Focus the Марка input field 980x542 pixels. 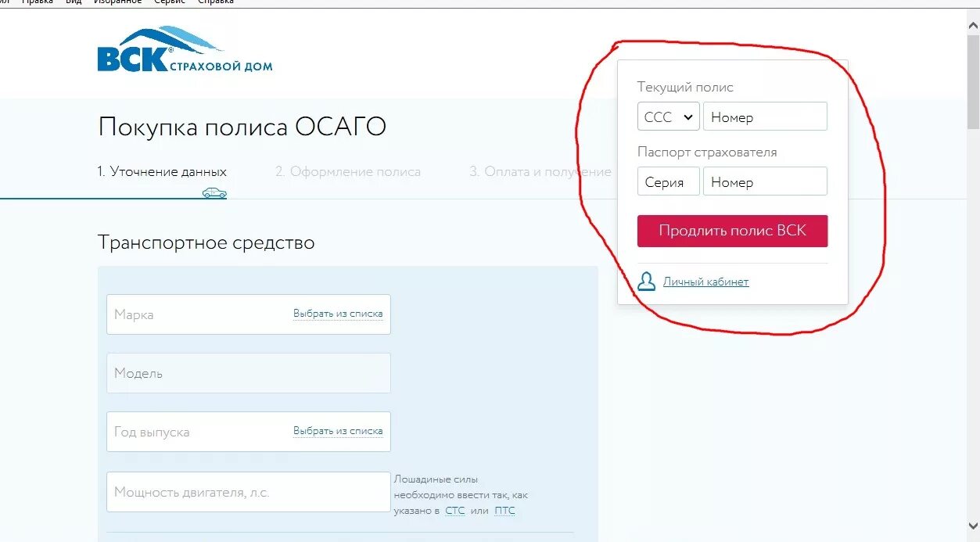(x=249, y=314)
